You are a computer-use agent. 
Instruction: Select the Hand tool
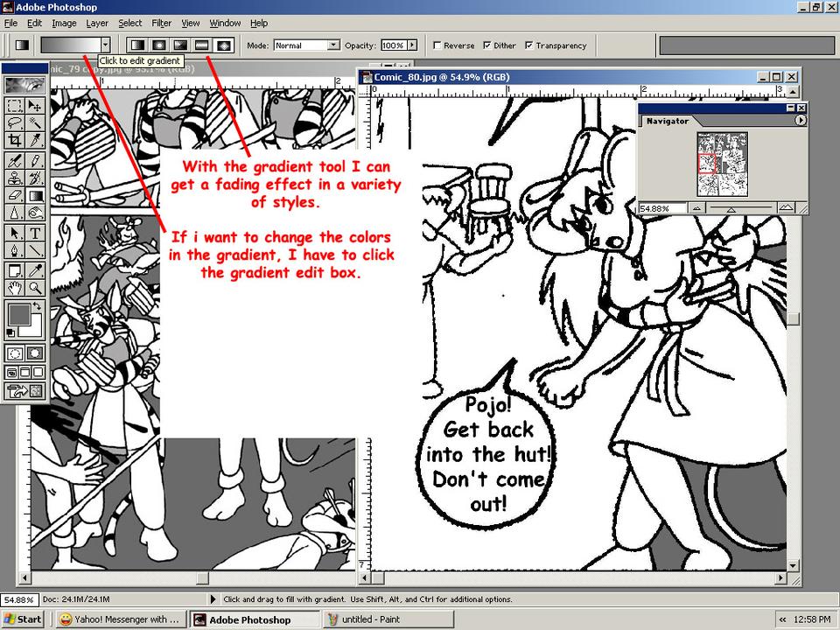tap(15, 288)
